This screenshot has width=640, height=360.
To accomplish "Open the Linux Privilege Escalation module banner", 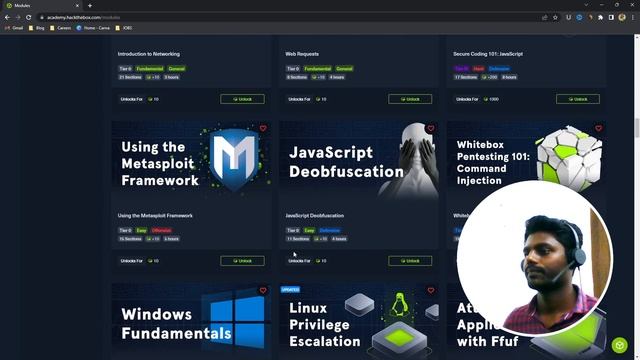I will point(359,322).
